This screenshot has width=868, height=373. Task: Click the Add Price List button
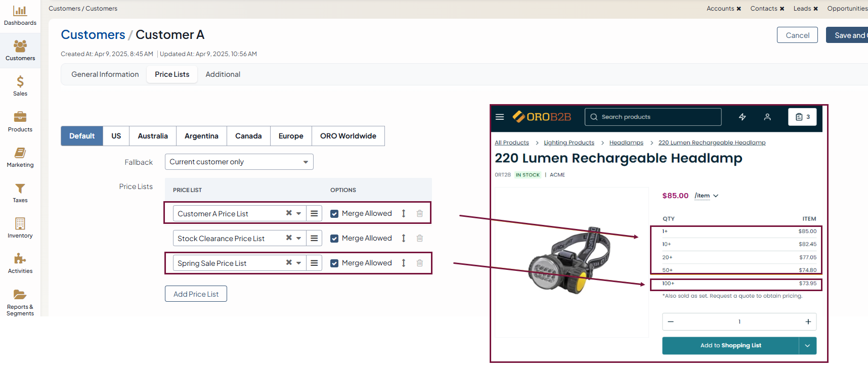tap(196, 294)
